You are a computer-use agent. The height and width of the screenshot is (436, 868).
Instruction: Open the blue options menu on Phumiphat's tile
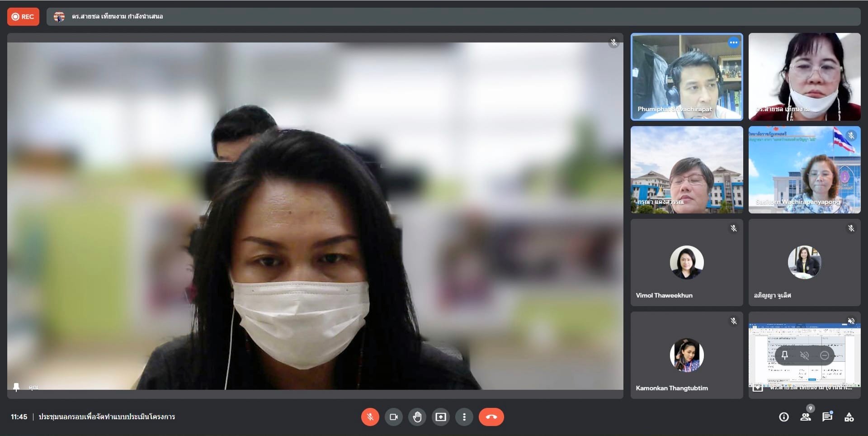click(733, 43)
